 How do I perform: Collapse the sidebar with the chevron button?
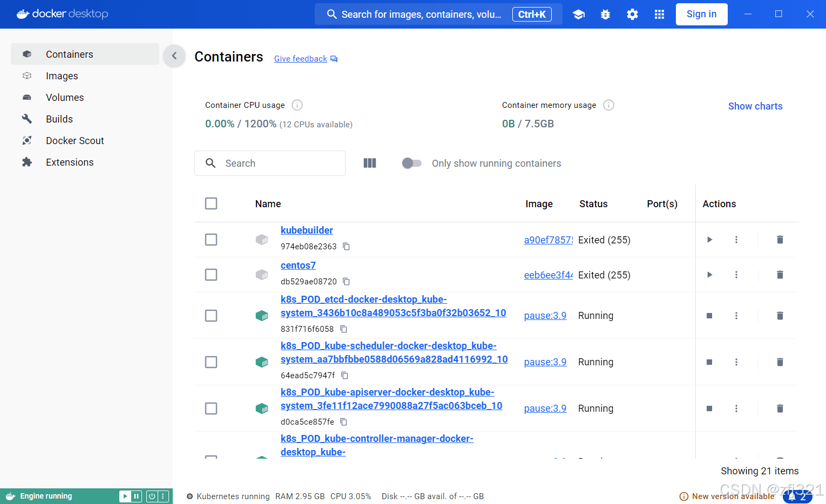(174, 56)
